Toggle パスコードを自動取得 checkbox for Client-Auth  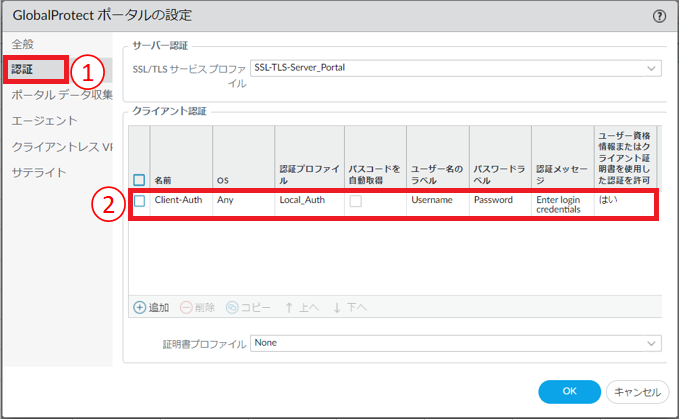(356, 201)
